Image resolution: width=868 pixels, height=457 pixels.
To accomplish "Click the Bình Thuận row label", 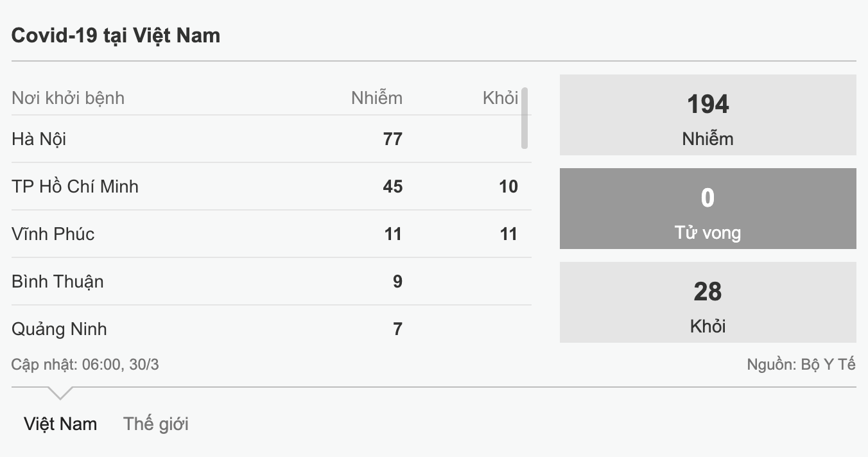I will 58,281.
